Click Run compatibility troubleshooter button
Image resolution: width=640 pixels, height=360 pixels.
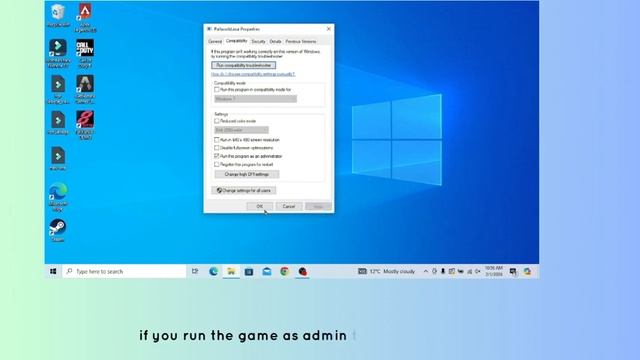tap(244, 65)
